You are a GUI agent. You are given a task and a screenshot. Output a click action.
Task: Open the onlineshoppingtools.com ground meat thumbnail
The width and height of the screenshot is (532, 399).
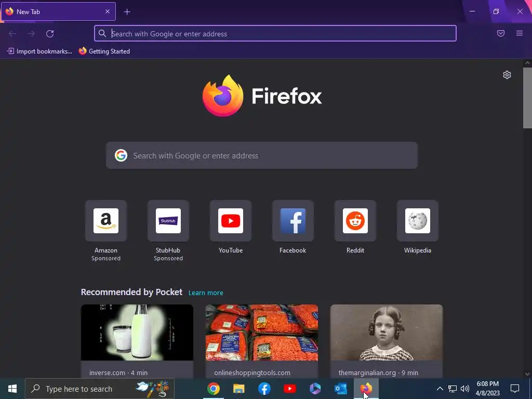tap(262, 332)
